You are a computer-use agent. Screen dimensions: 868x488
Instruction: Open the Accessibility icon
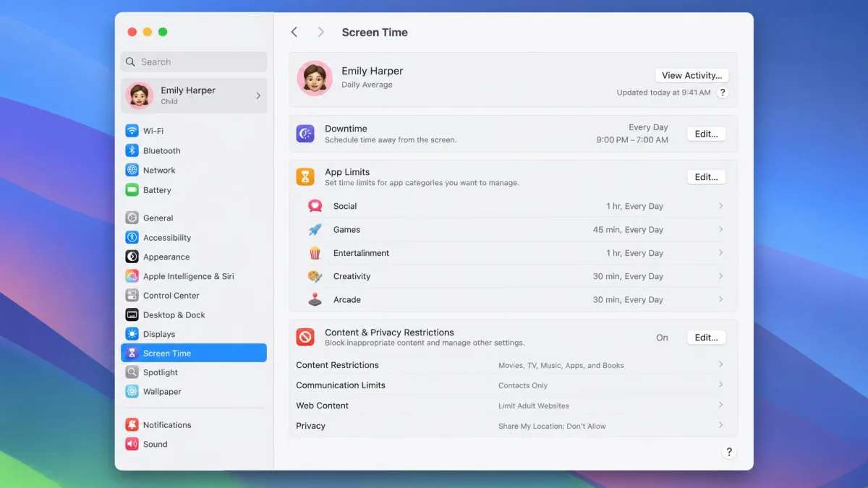[132, 237]
